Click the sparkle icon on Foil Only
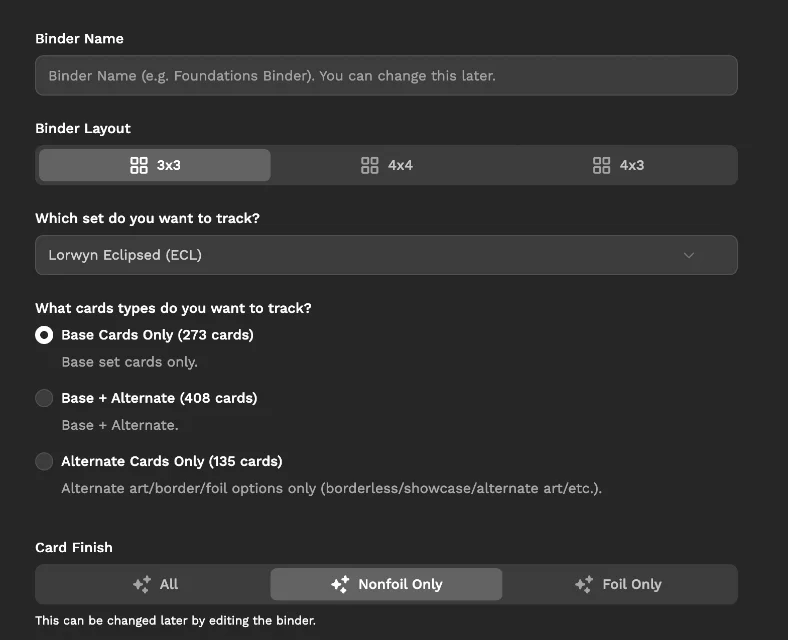 (584, 584)
